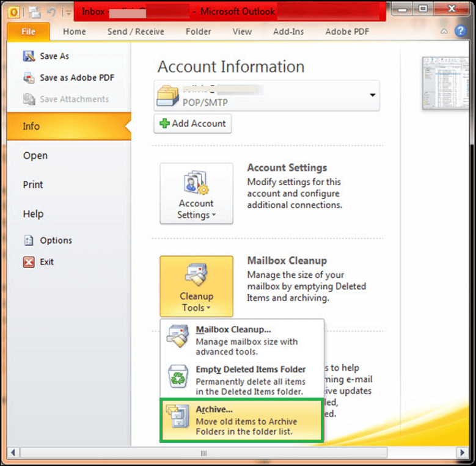Screen dimensions: 476x466
Task: Click the Options icon in sidebar
Action: tap(29, 240)
